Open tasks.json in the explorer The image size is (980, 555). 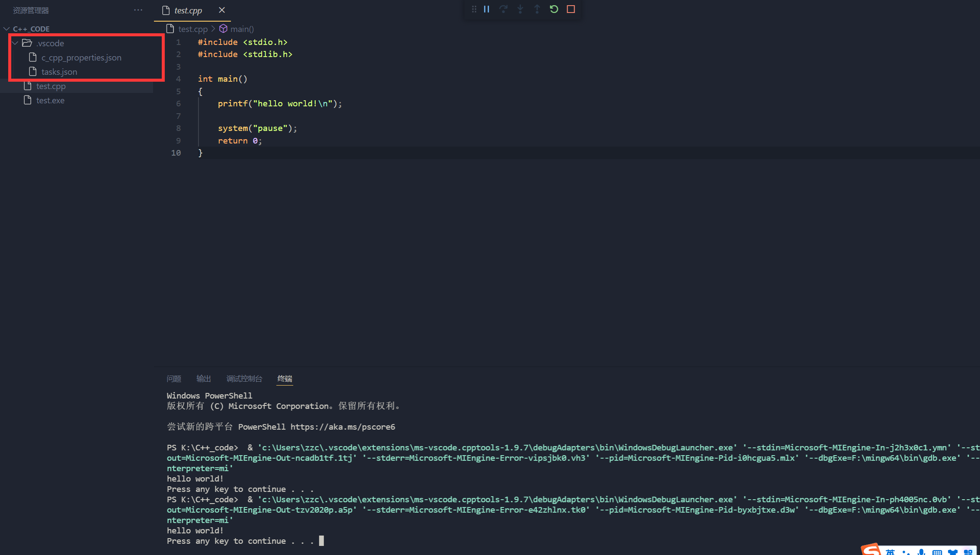(59, 72)
